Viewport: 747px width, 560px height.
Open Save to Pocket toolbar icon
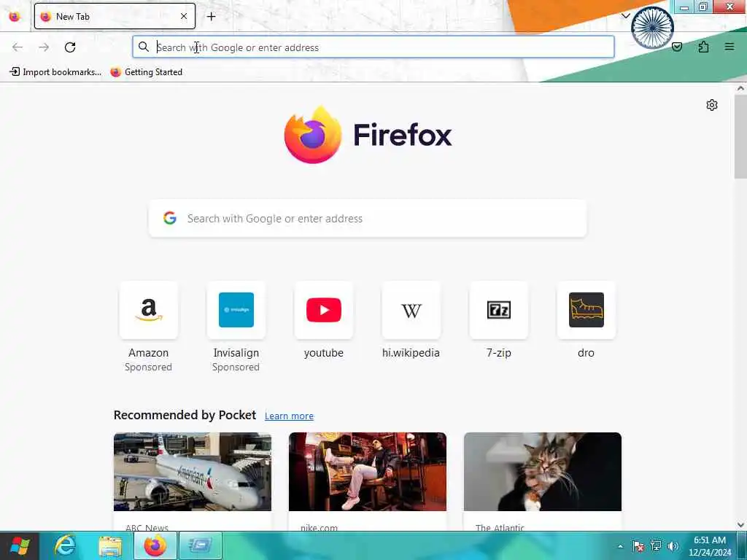[x=677, y=47]
